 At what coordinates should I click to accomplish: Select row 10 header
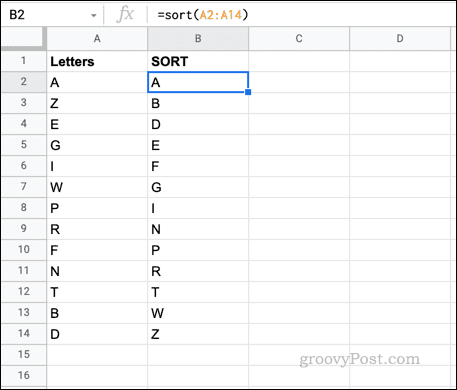(24, 250)
